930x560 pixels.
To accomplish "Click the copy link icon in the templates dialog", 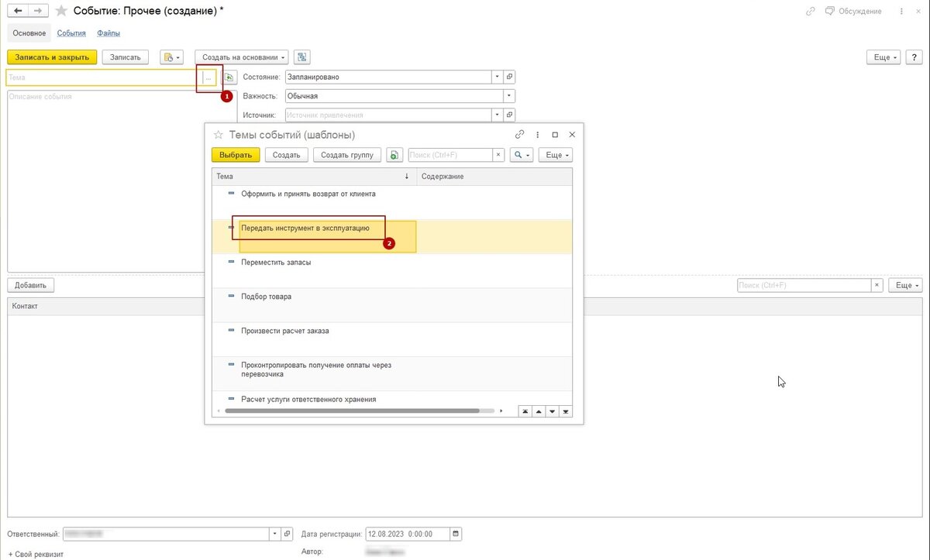I will [x=520, y=134].
